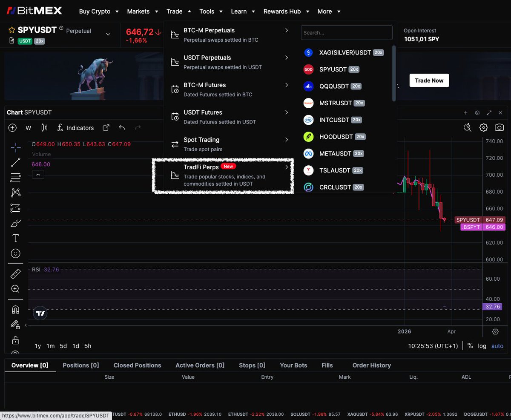Open the W interval dropdown
This screenshot has height=420, width=511.
(29, 128)
